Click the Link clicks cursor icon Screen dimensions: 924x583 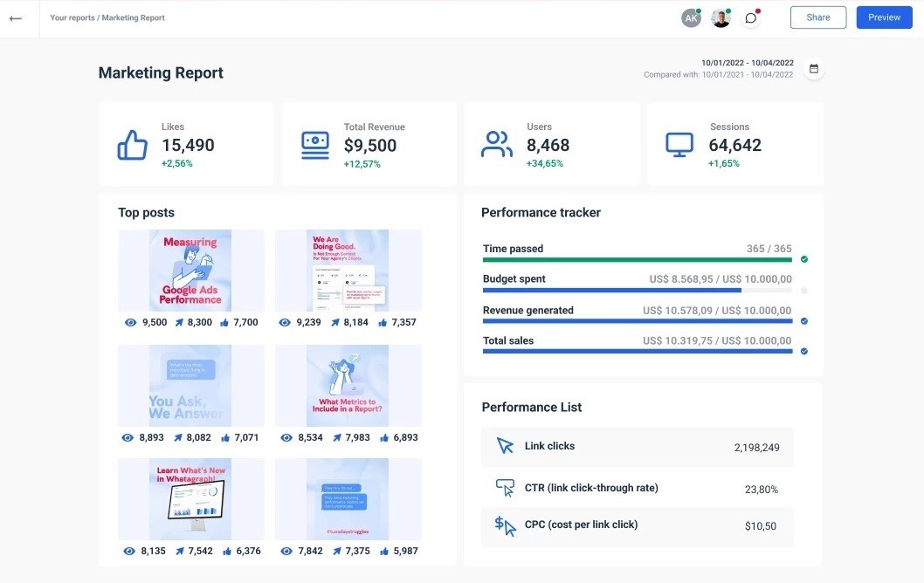pos(505,446)
